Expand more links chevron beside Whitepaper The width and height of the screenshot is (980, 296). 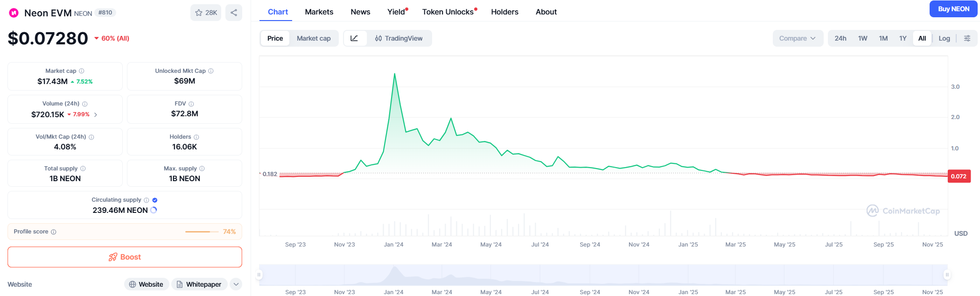tap(236, 284)
